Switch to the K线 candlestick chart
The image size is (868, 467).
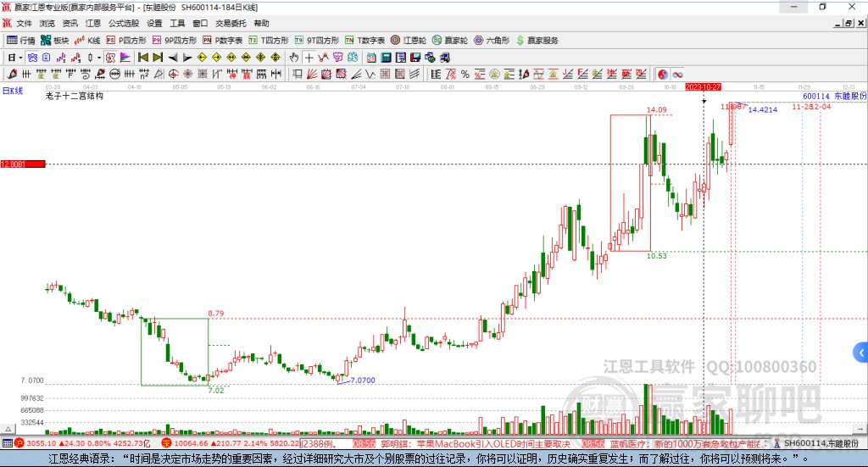[87, 41]
